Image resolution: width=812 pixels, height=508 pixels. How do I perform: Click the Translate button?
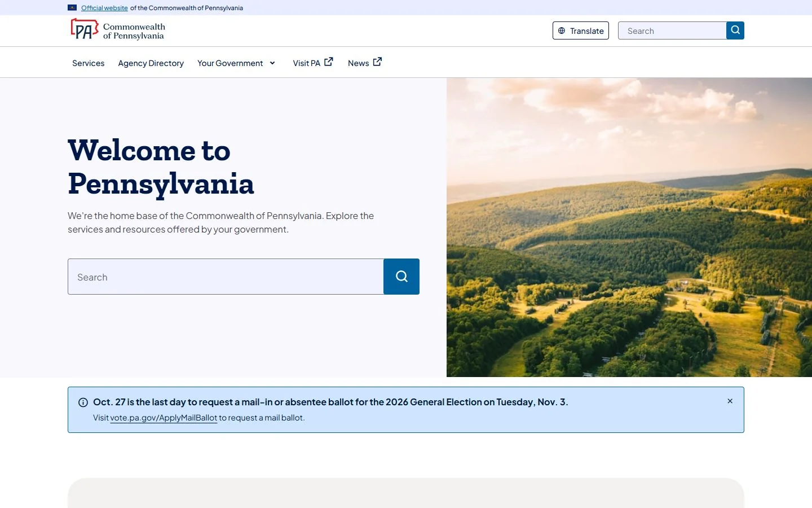pos(581,30)
